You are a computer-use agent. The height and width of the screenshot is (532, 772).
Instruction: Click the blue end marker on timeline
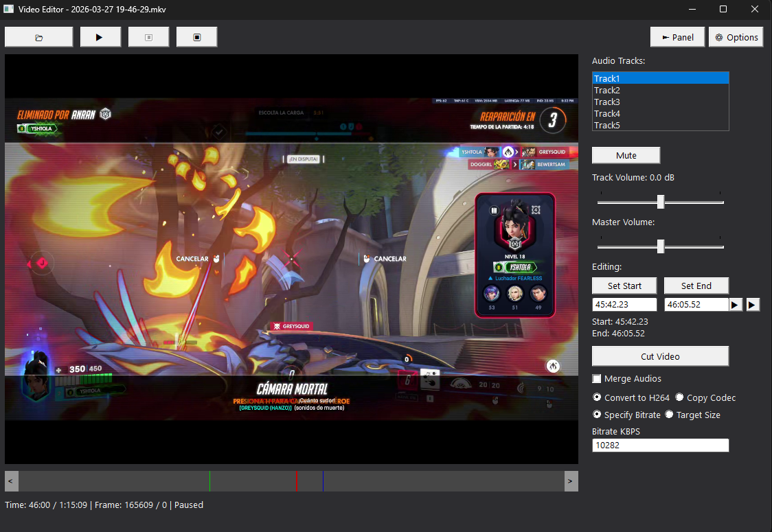coord(323,481)
